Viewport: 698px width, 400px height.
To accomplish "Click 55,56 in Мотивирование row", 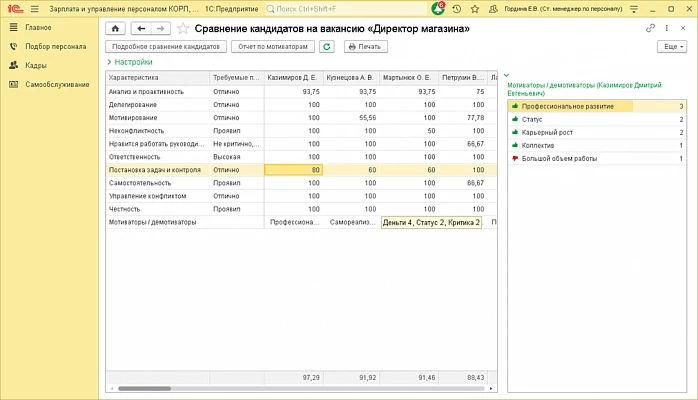I will (x=368, y=117).
